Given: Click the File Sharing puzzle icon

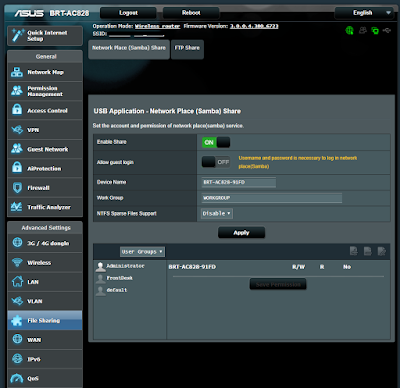Looking at the screenshot, I should click(x=17, y=320).
